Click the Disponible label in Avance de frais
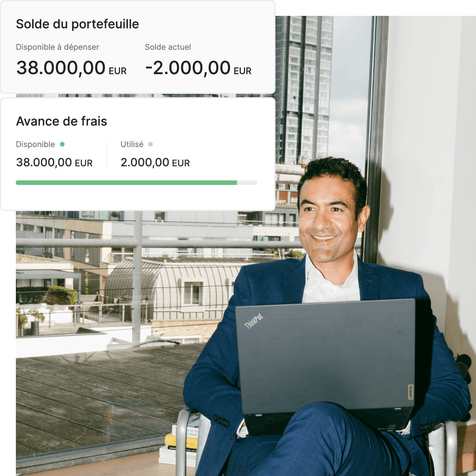Screen dimensions: 476x476 pyautogui.click(x=35, y=144)
